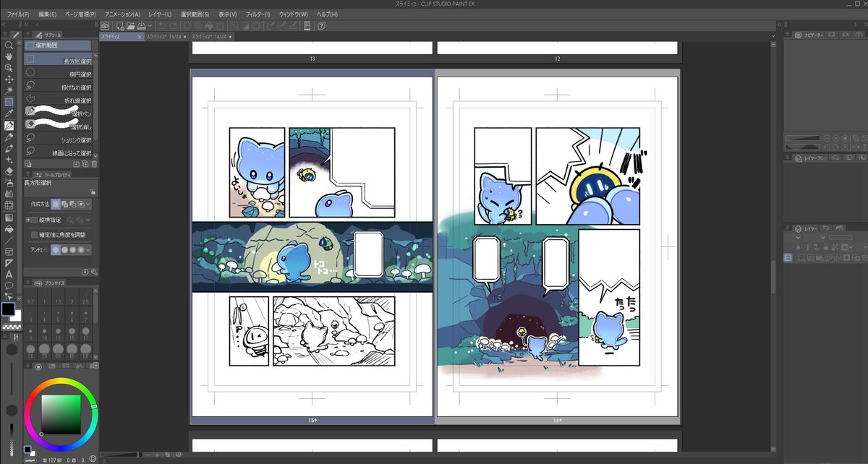
Task: Toggle the 縦横指定 aspect ratio checkbox
Action: (x=34, y=220)
